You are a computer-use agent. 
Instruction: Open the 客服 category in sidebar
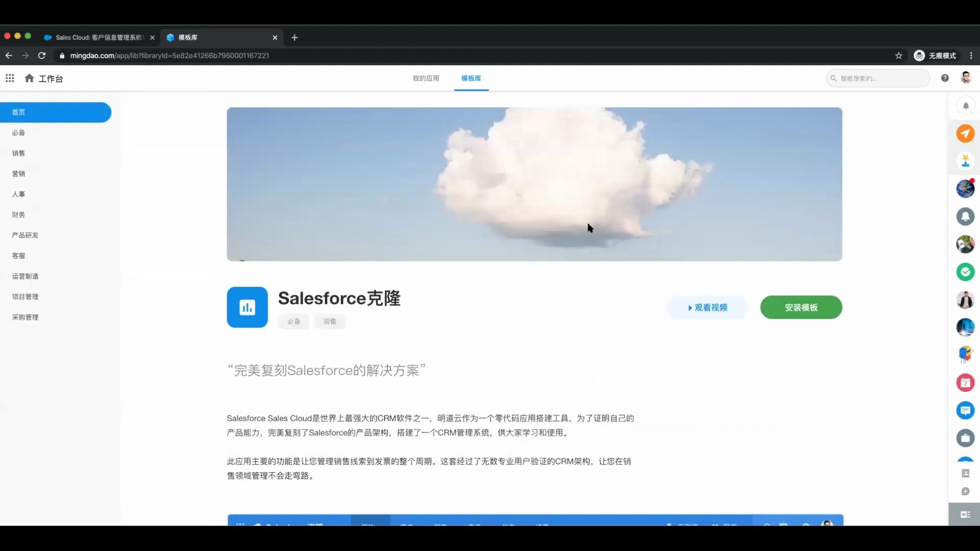tap(18, 256)
